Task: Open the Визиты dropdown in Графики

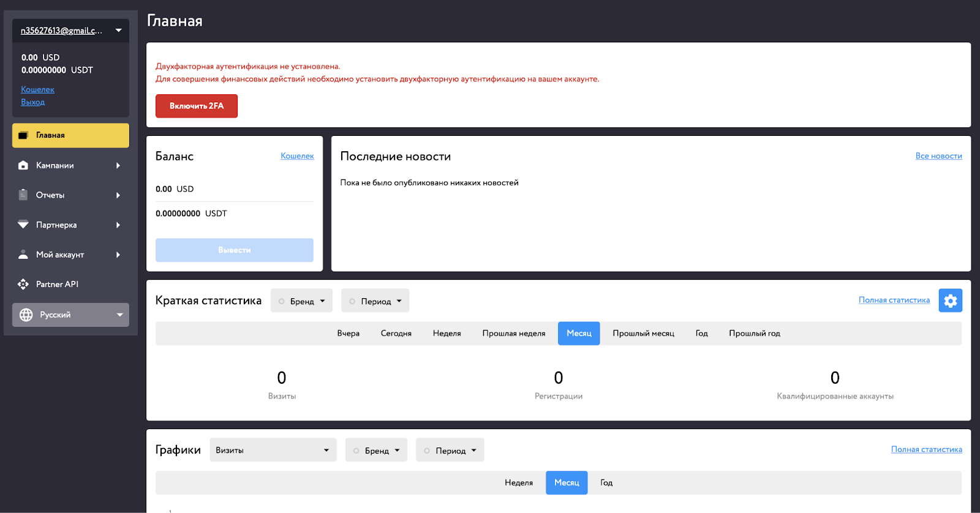Action: tap(273, 450)
